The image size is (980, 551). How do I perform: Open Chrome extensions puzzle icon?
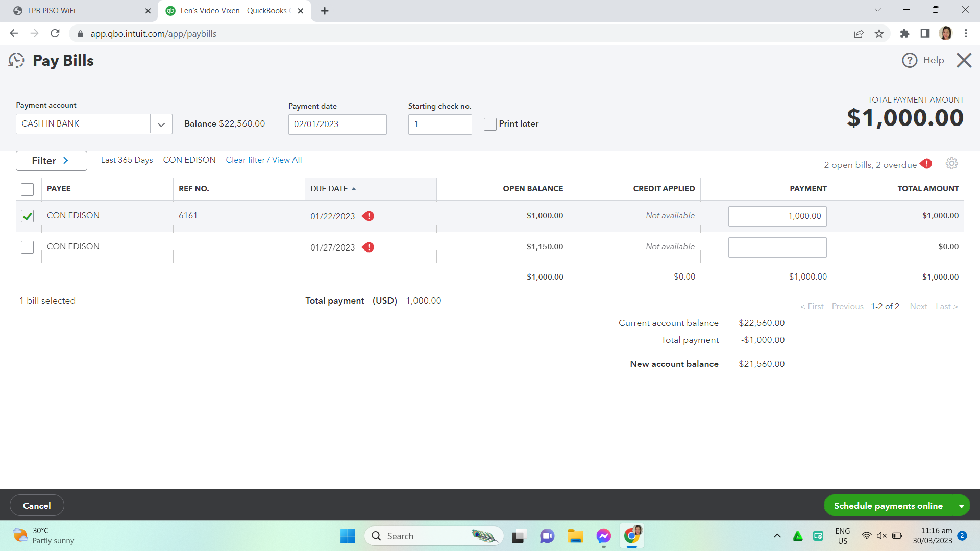[x=904, y=34]
